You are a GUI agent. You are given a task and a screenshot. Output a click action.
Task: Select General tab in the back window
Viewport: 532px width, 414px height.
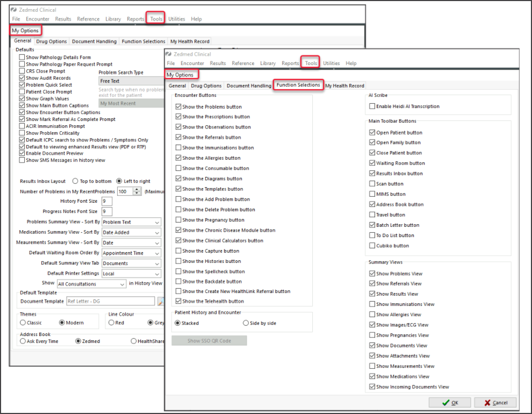click(23, 41)
